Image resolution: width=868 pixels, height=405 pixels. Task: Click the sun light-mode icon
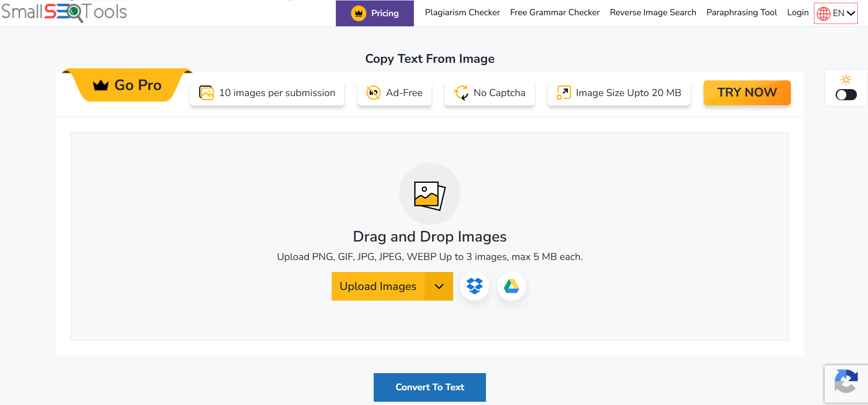[846, 80]
